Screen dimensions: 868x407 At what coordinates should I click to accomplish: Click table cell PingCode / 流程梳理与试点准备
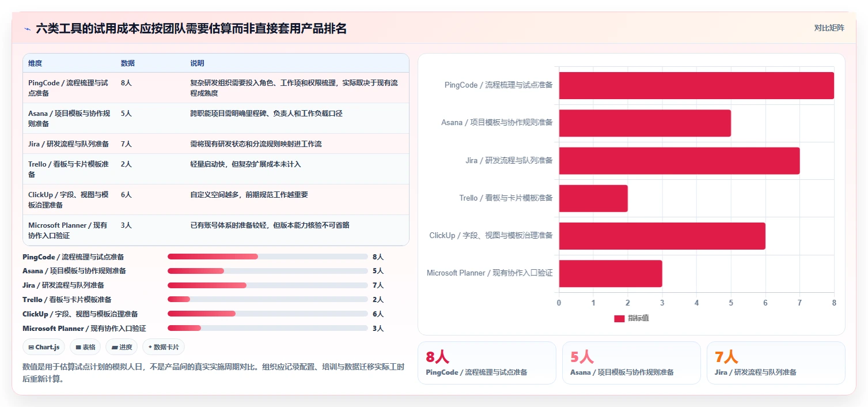pyautogui.click(x=68, y=88)
